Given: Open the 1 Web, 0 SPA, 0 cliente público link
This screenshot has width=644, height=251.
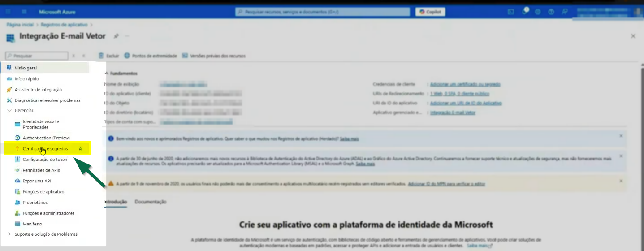Looking at the screenshot, I should [x=460, y=94].
